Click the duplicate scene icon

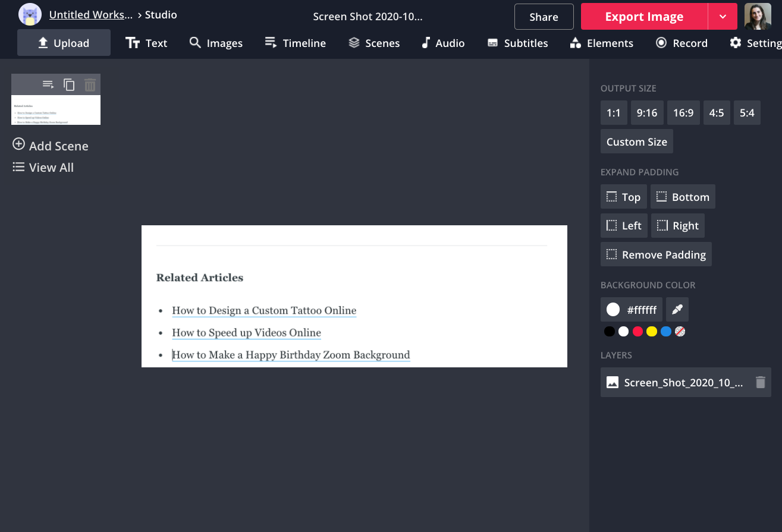tap(69, 85)
